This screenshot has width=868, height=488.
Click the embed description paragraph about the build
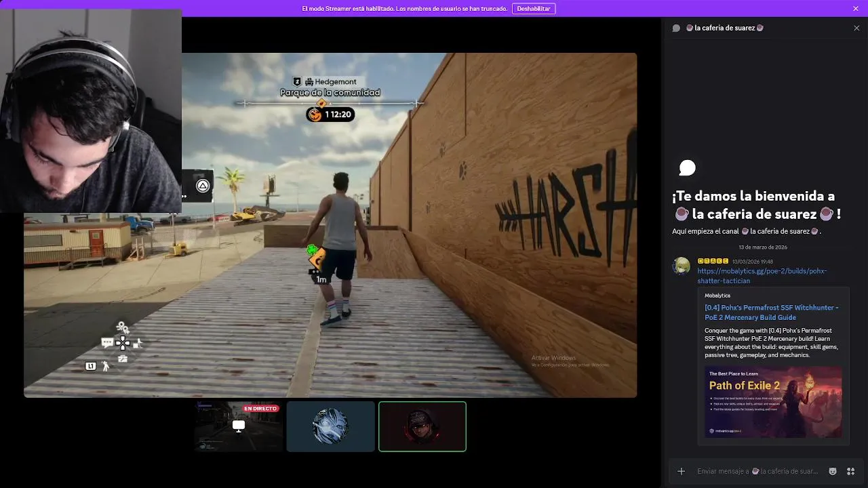click(771, 343)
